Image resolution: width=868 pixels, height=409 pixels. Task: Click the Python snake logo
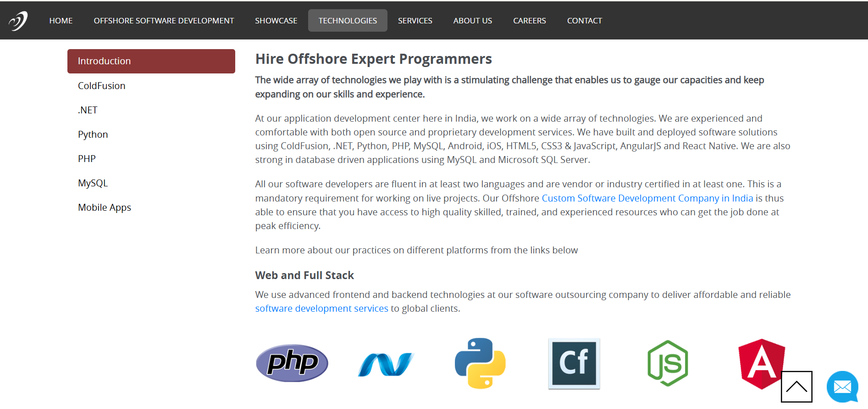pos(480,363)
